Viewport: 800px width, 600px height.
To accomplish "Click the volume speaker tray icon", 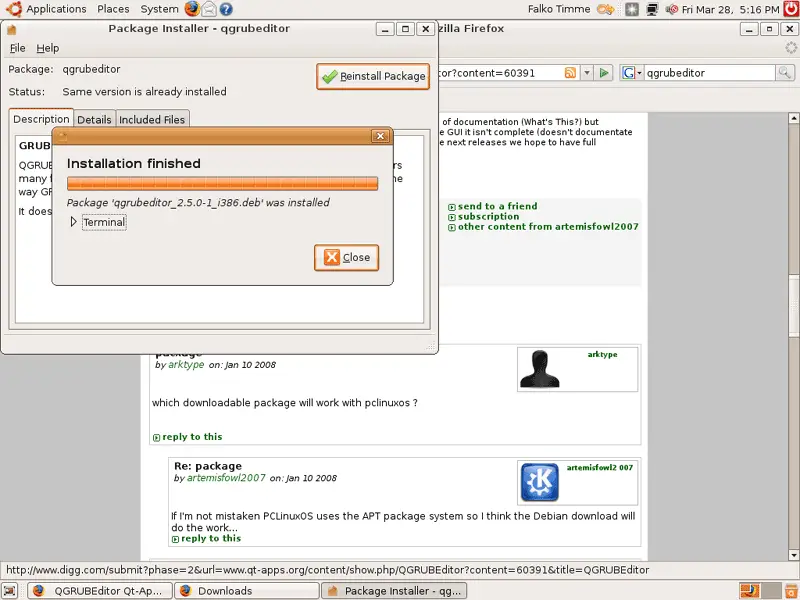I will (x=672, y=9).
